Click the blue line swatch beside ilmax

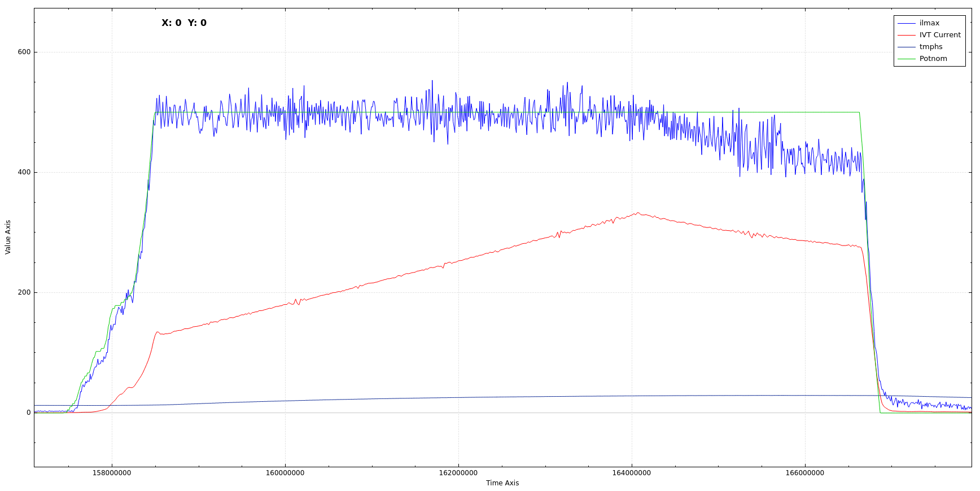(x=906, y=23)
